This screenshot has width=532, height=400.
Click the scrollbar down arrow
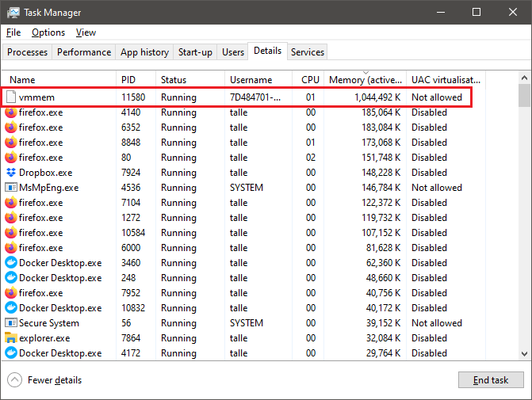(525, 354)
